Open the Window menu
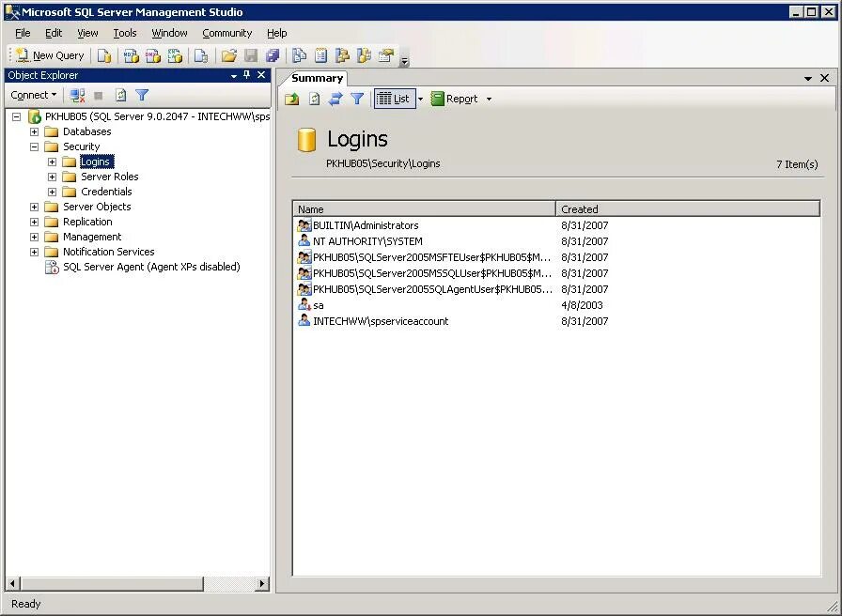 pos(169,33)
